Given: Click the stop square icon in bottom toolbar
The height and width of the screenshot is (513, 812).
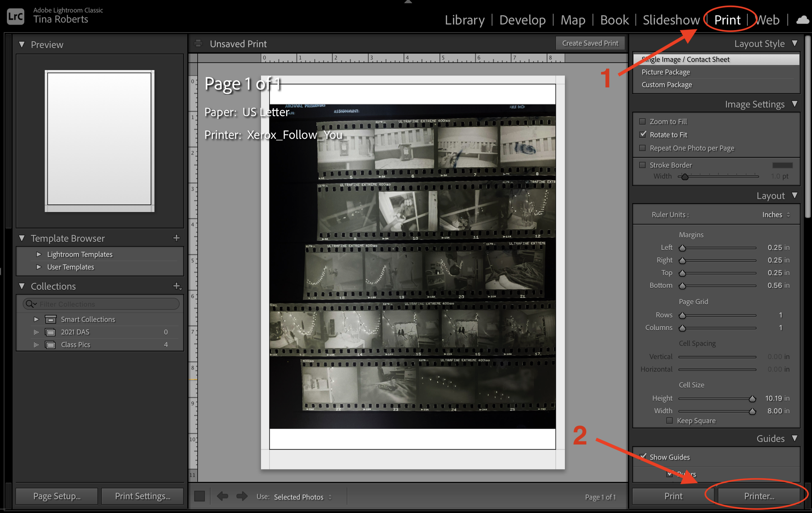Looking at the screenshot, I should click(x=199, y=496).
